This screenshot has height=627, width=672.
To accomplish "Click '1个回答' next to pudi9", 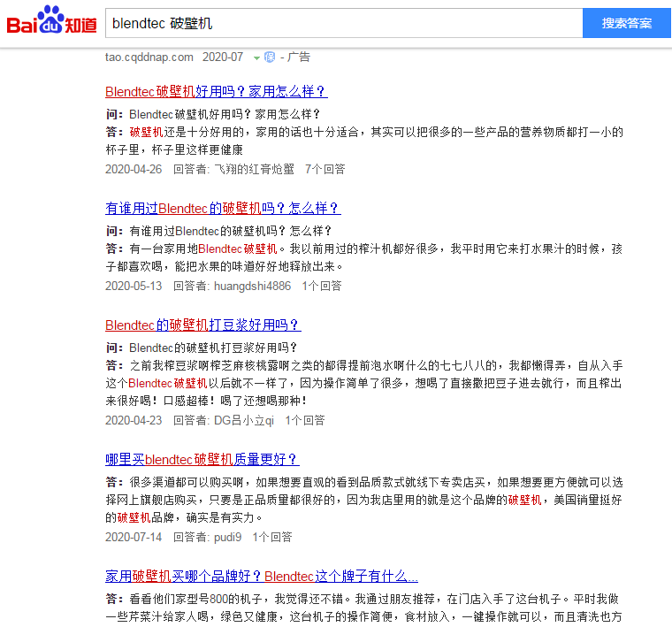I will coord(272,537).
